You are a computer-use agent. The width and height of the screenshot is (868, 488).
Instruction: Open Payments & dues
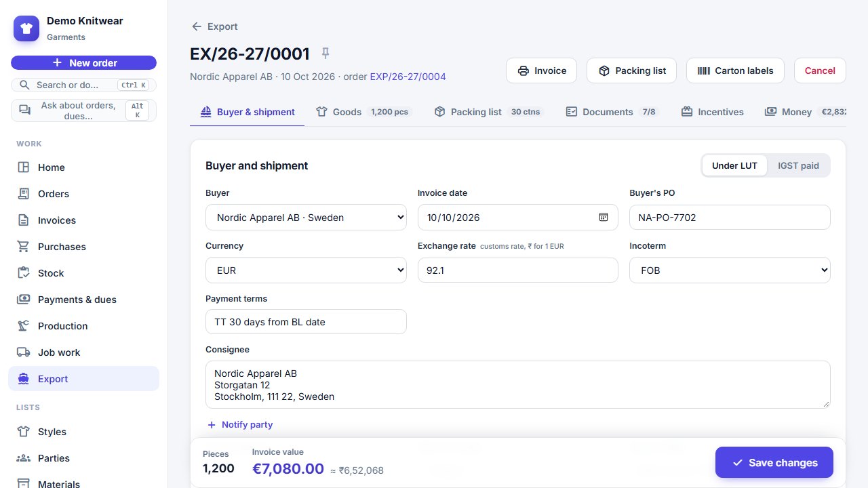click(83, 300)
